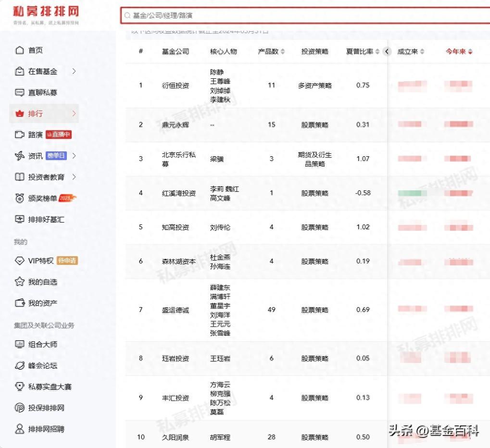Click the 我的自选 star icon

19,282
